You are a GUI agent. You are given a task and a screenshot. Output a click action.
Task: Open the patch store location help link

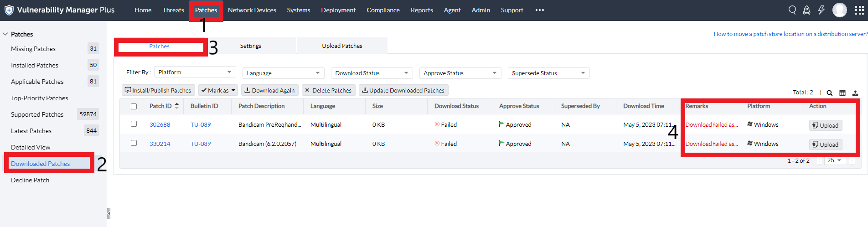790,34
